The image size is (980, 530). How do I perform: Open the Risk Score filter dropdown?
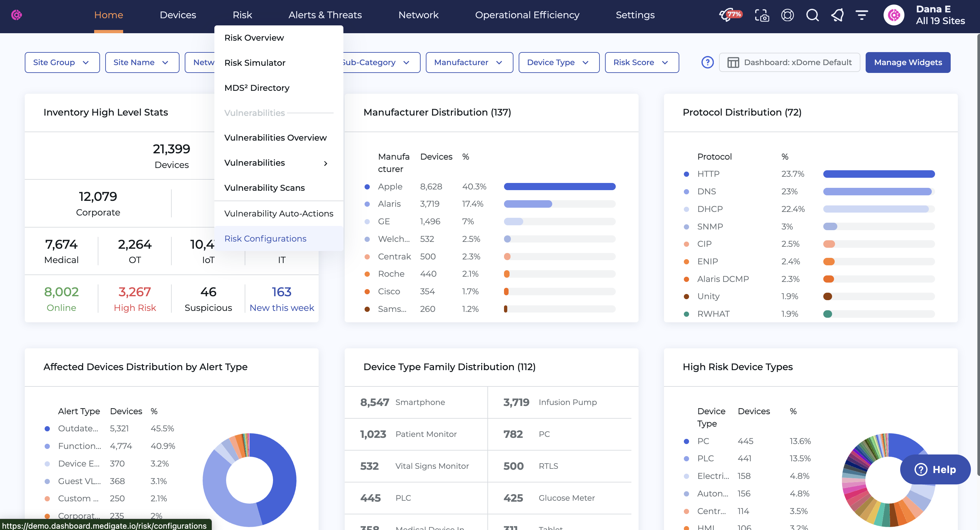tap(641, 63)
